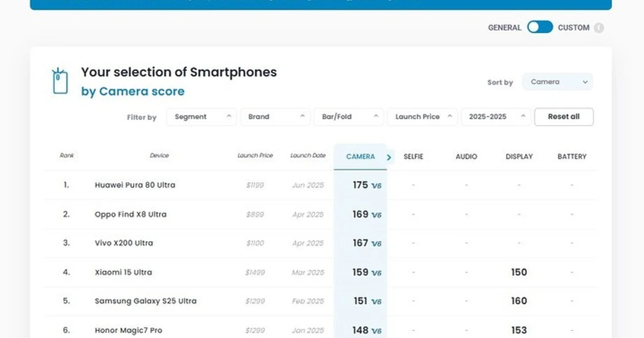Expand the 2025-2025 year range filter
This screenshot has width=644, height=338.
[496, 117]
